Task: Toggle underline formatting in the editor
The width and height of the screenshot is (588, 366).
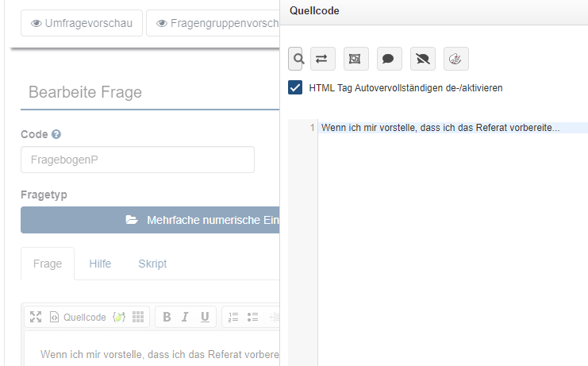Action: click(204, 317)
